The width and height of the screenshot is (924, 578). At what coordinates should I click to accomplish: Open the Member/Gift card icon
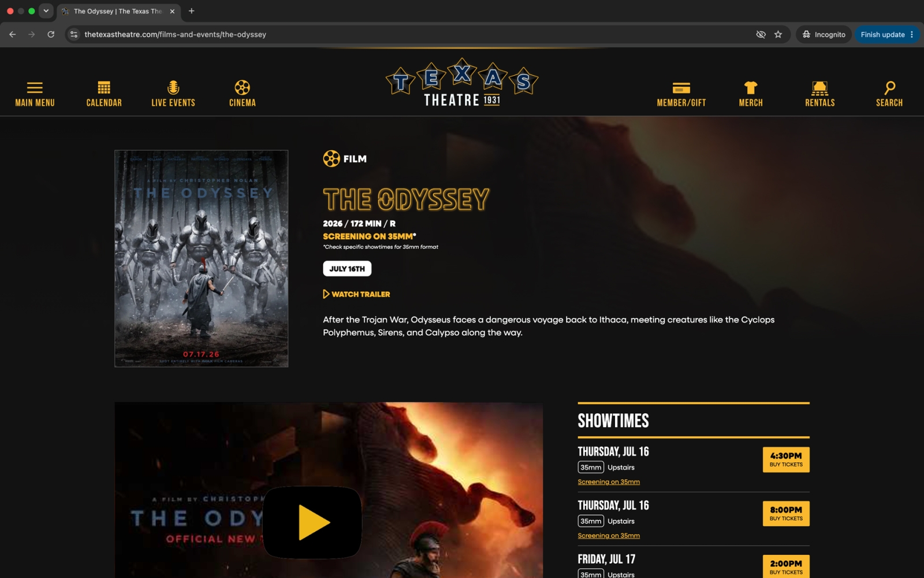click(x=681, y=88)
